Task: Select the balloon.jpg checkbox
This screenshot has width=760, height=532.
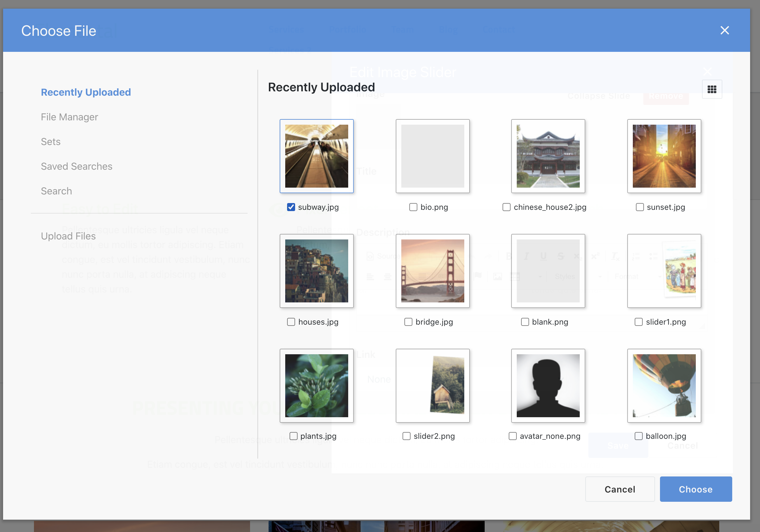Action: coord(638,436)
